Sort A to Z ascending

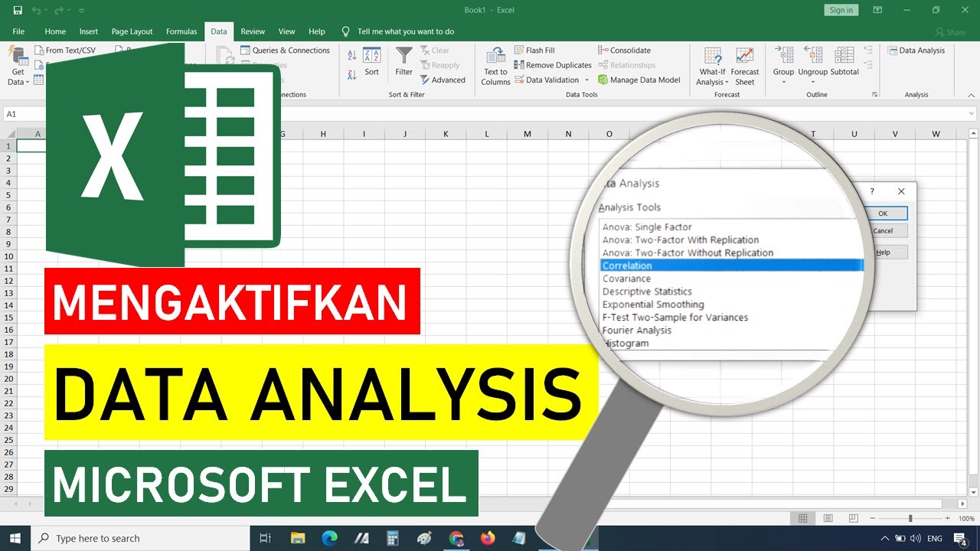click(352, 56)
